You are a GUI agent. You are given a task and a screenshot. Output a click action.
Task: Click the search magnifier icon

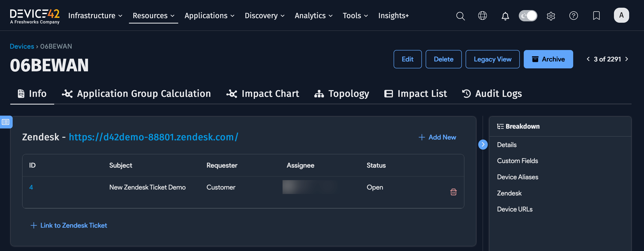tap(460, 16)
